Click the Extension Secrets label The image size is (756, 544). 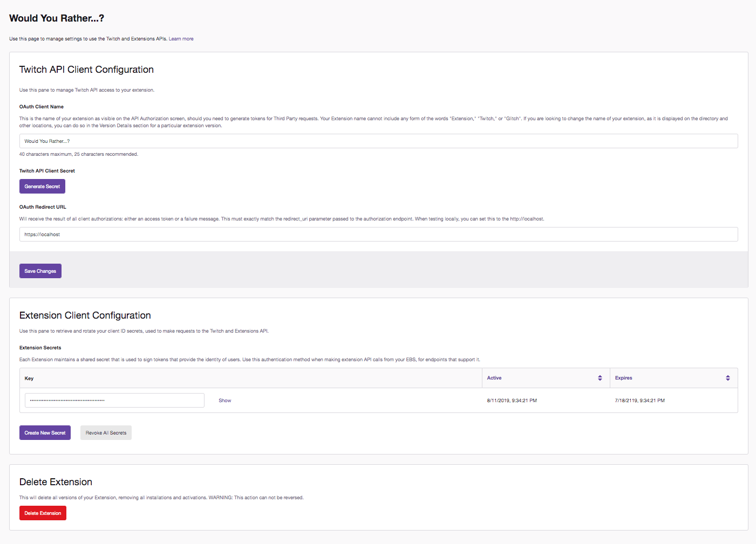click(x=40, y=348)
